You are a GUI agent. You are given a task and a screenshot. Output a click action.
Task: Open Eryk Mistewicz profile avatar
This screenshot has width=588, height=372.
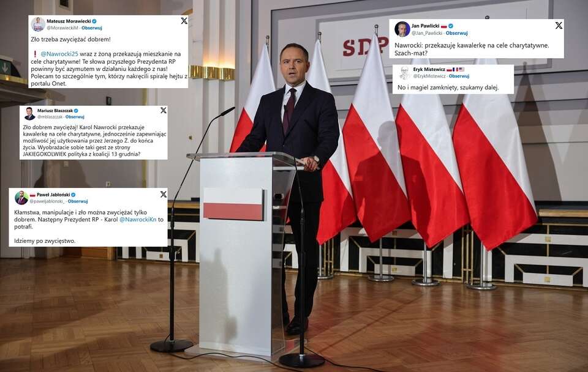(405, 73)
